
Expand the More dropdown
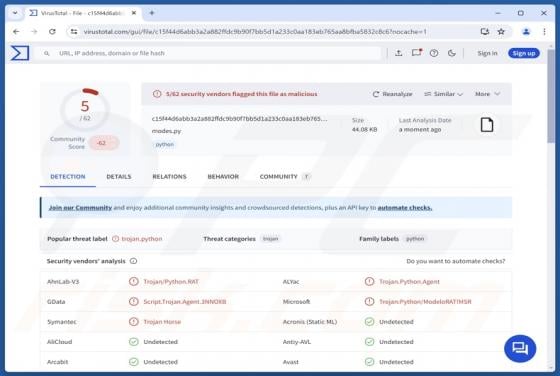coord(487,94)
